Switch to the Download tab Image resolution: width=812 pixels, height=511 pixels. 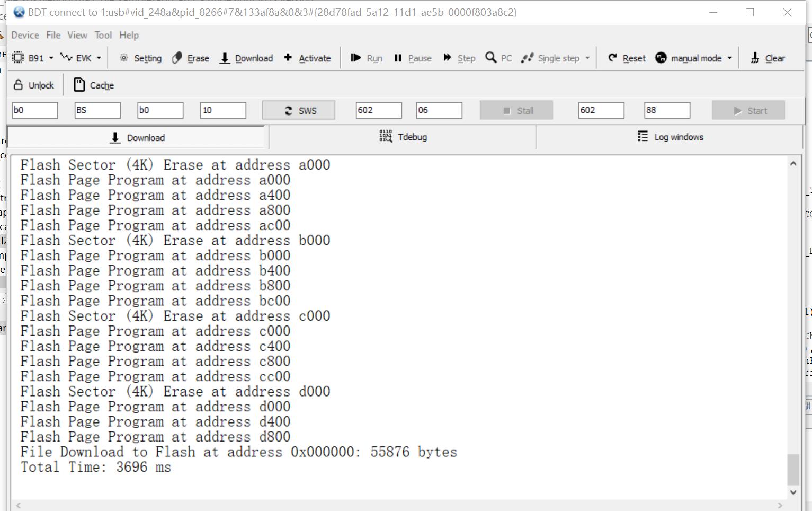tap(136, 137)
